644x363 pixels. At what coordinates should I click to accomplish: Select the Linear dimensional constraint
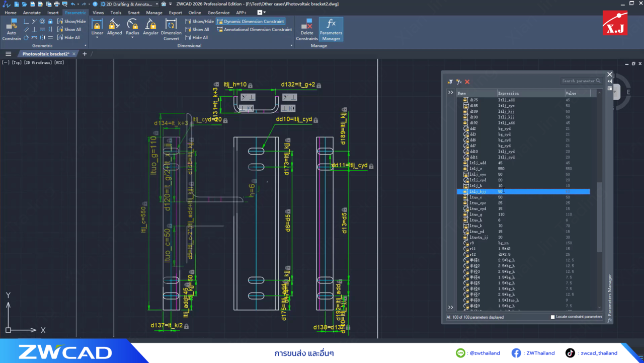pyautogui.click(x=97, y=27)
